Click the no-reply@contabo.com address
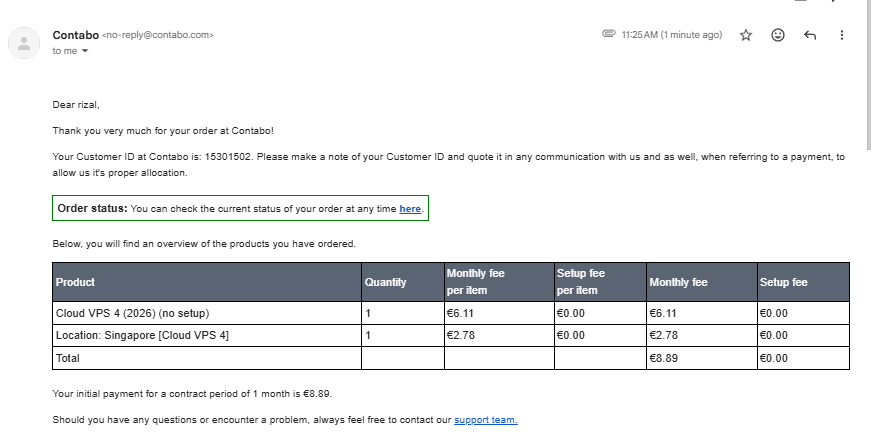 tap(158, 35)
